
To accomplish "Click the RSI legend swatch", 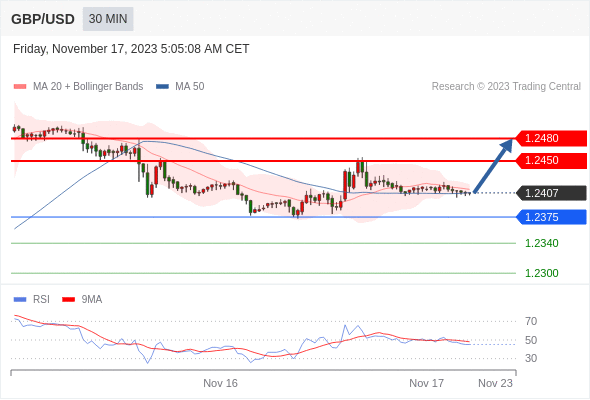I will [20, 300].
